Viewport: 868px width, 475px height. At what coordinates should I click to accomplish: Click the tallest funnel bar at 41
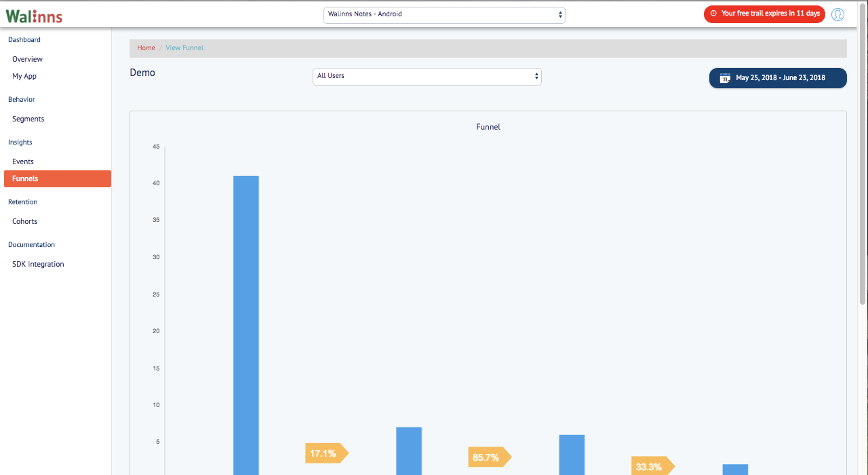(246, 325)
